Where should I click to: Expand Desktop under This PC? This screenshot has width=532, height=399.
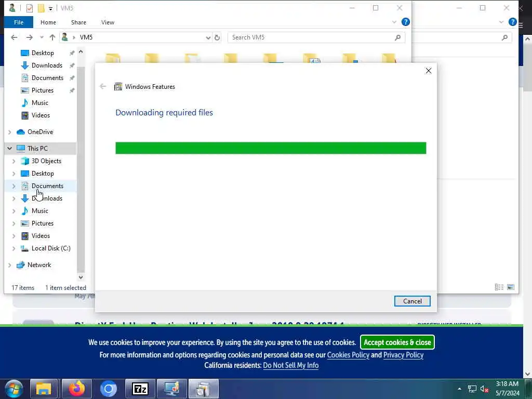click(14, 174)
